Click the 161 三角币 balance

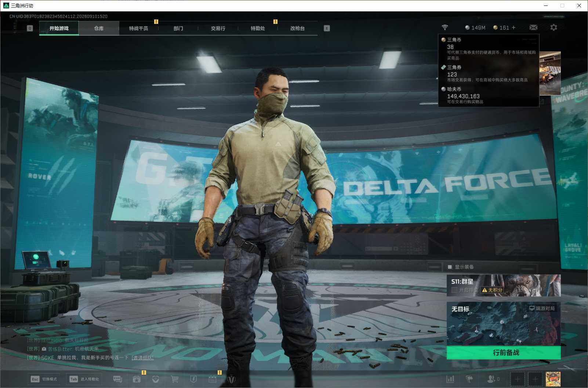point(501,28)
